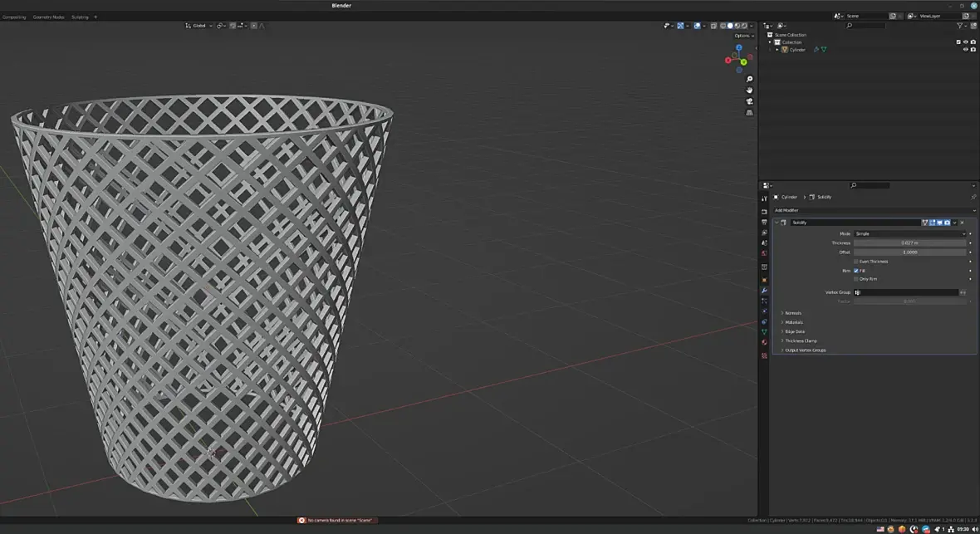The image size is (980, 534).
Task: Select solid viewport shading mode
Action: pos(730,26)
